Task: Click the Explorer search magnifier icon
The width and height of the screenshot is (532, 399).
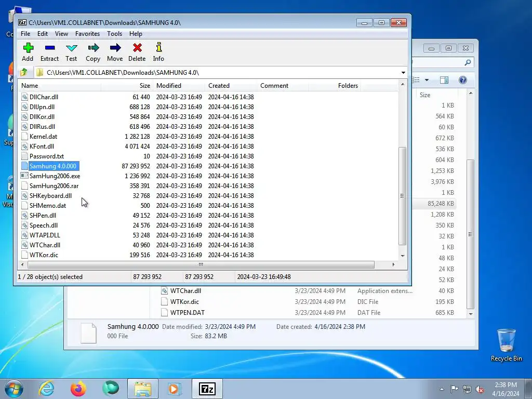Action: (468, 62)
